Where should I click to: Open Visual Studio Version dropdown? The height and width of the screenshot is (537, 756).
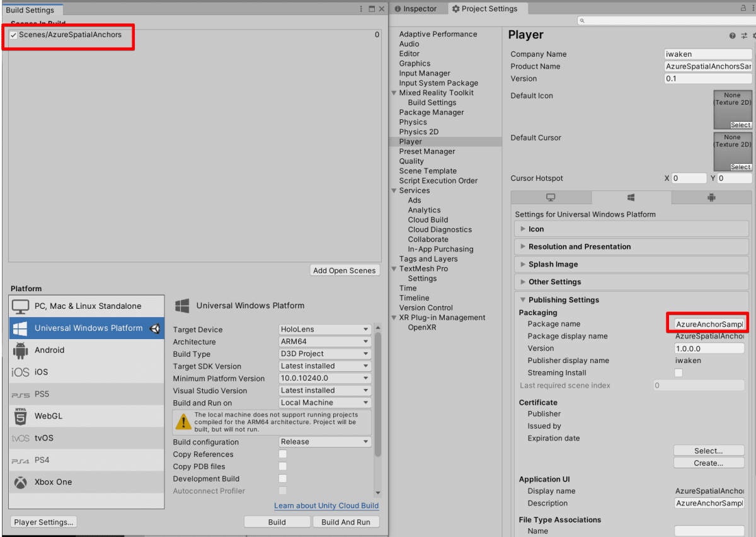point(325,391)
